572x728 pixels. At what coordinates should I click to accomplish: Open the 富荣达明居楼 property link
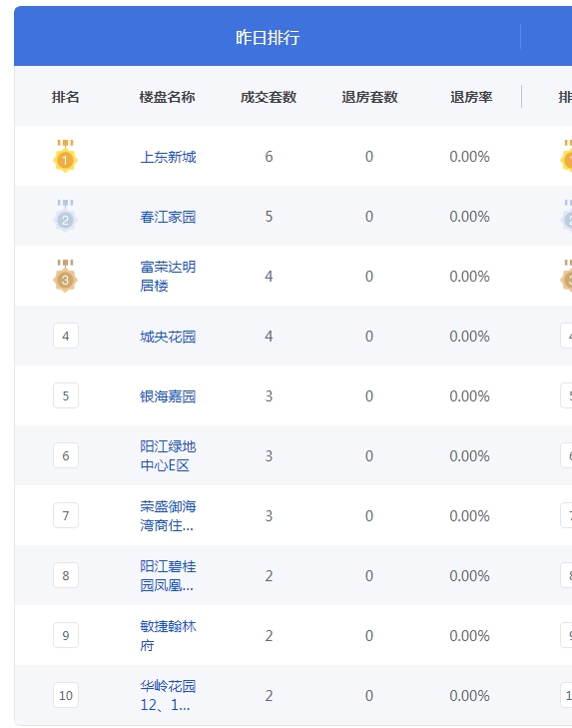click(x=168, y=276)
